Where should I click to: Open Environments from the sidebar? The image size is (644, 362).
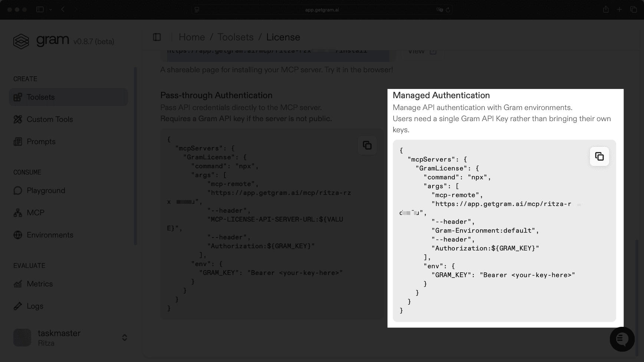50,235
